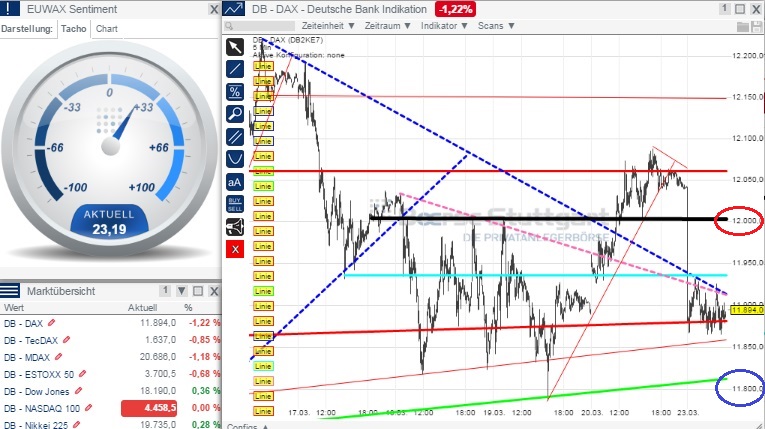Click the chart search magnifier field
Viewport: 765px width, 429px height.
(x=260, y=26)
